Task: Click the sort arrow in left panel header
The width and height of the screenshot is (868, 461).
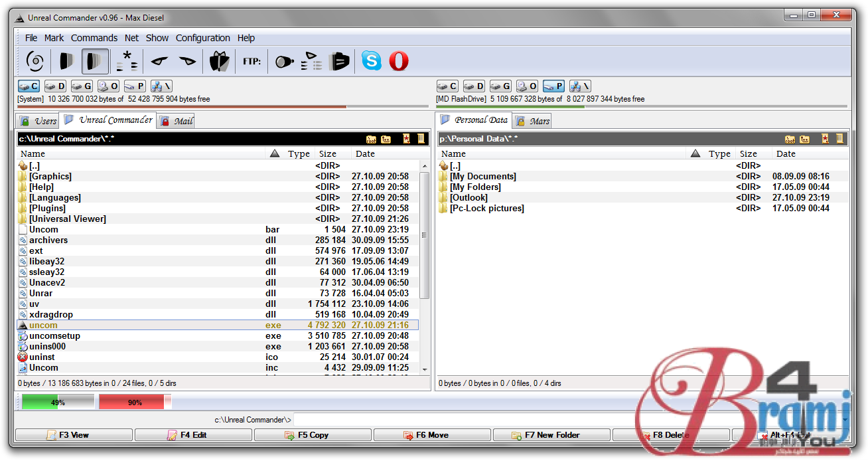Action: click(275, 154)
